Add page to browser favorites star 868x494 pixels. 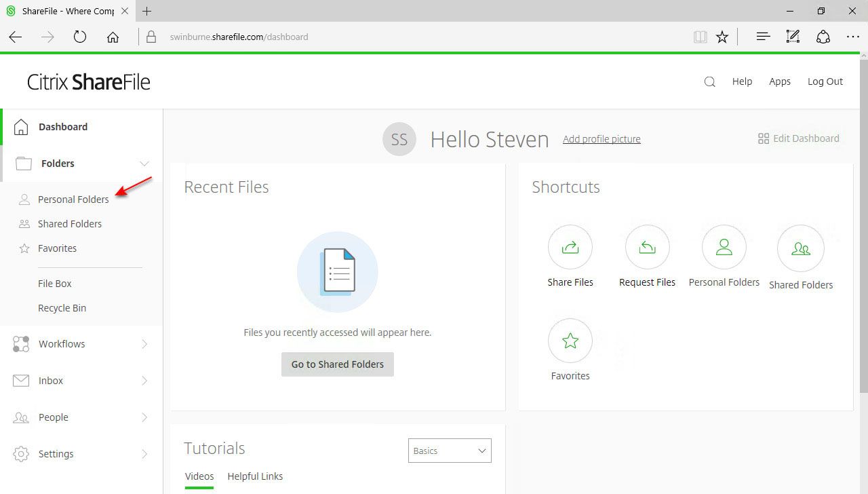pos(722,37)
